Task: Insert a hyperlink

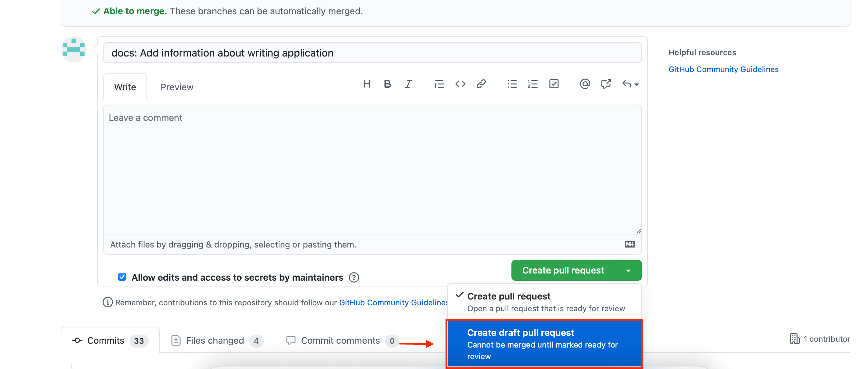Action: [481, 84]
